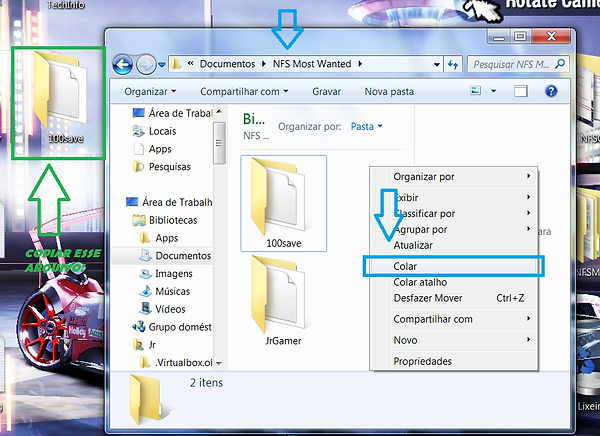600x436 pixels.
Task: Open the address bar history dropdown
Action: pyautogui.click(x=436, y=64)
